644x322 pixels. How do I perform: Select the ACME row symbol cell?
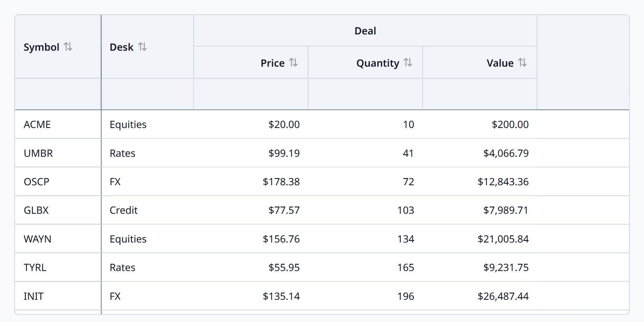pyautogui.click(x=58, y=124)
